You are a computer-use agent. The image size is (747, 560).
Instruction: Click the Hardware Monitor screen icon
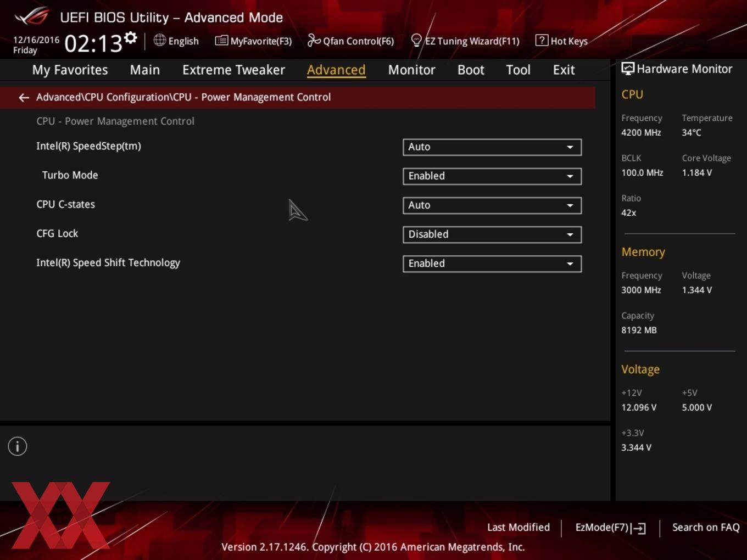click(x=628, y=69)
